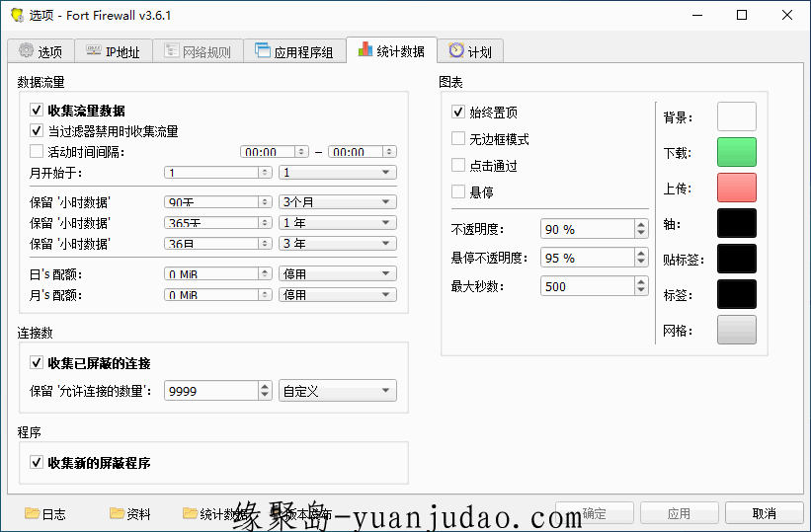Open the 资料 link
The width and height of the screenshot is (811, 532).
[x=130, y=513]
